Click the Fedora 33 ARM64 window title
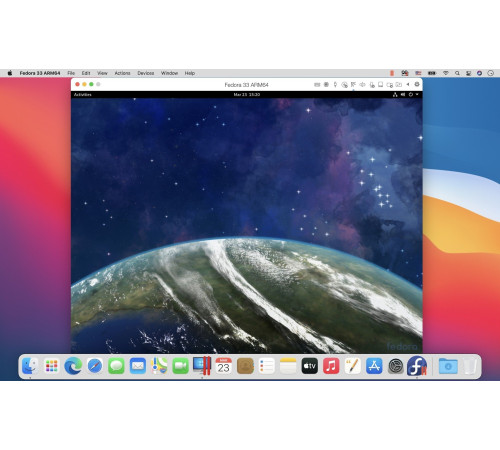 click(246, 85)
